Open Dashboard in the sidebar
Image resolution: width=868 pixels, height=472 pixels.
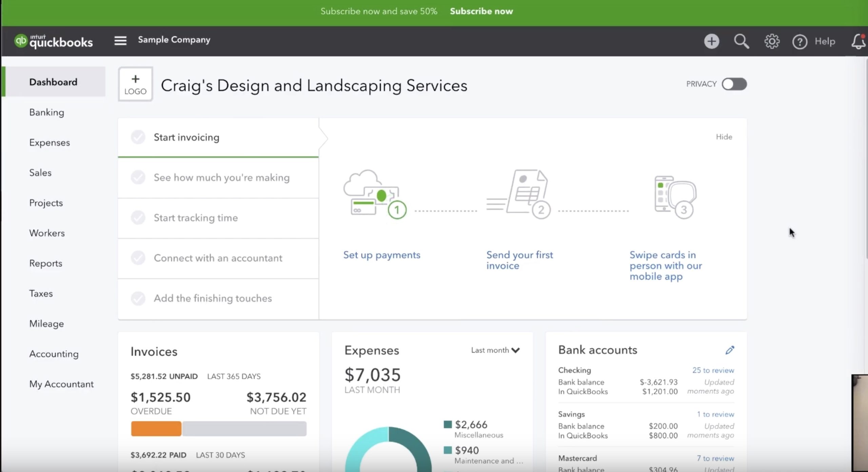[x=54, y=82]
